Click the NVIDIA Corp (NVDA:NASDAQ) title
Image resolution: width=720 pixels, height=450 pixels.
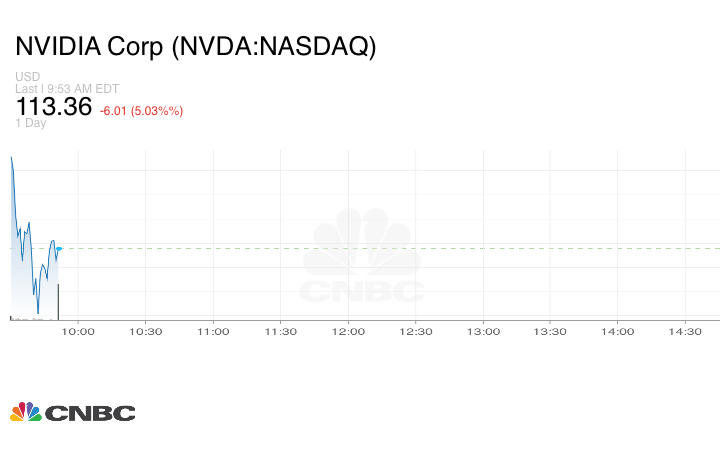pos(195,47)
